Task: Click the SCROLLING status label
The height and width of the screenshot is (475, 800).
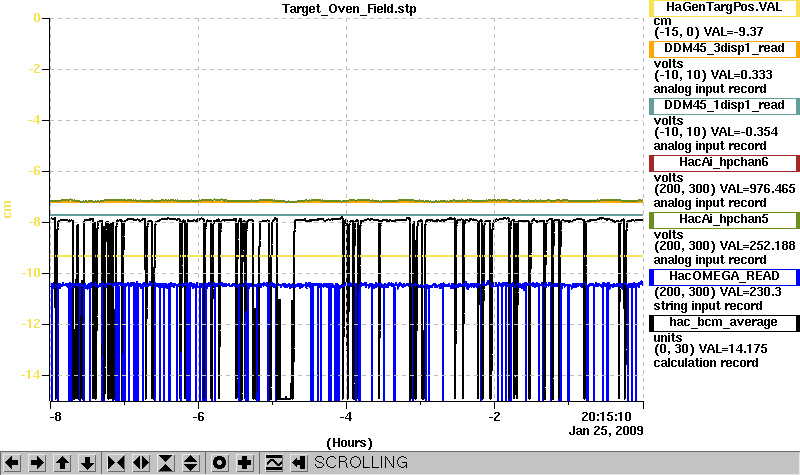Action: tap(361, 462)
